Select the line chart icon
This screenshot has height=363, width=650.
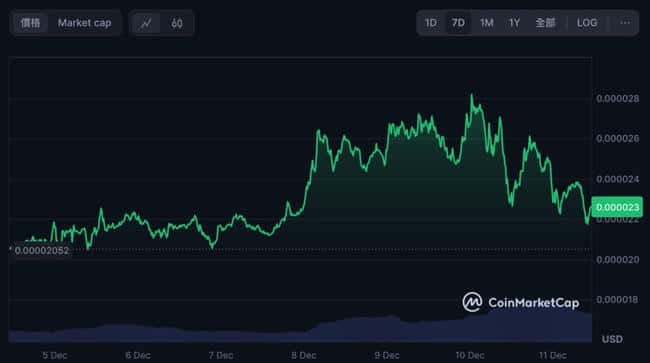pos(146,23)
